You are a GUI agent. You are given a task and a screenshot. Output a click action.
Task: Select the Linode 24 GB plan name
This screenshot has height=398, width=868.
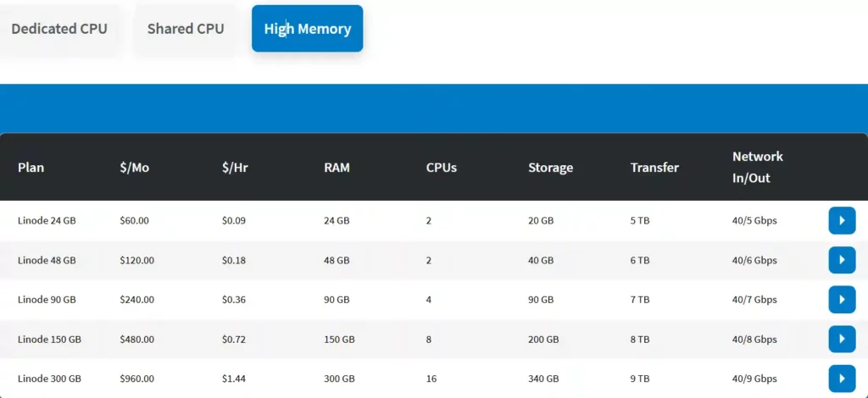coord(47,220)
